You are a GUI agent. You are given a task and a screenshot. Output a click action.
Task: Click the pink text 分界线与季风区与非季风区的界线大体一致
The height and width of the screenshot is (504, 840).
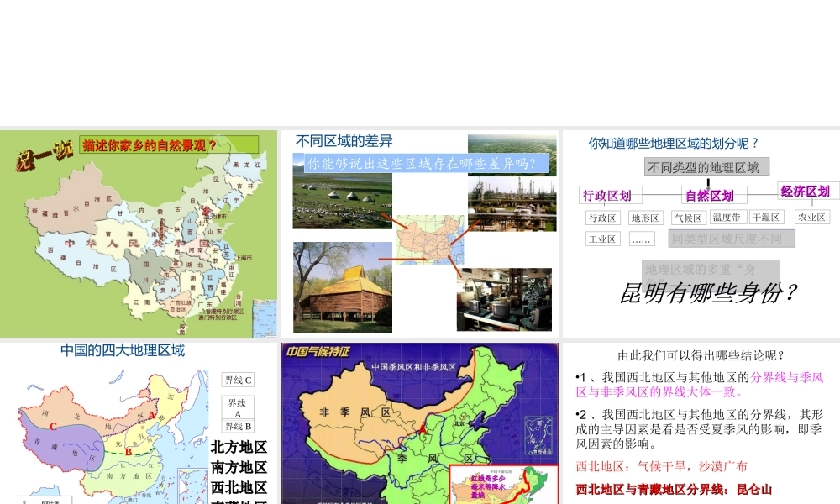tap(700, 385)
